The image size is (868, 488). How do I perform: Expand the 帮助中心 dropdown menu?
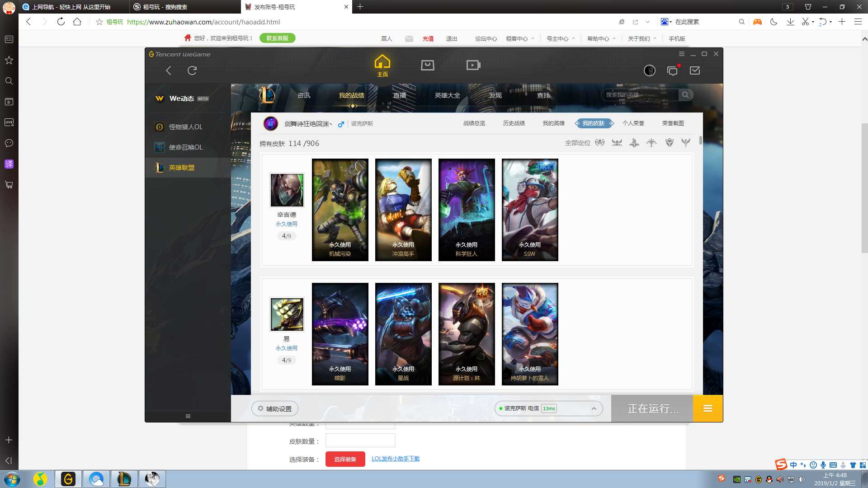tap(601, 38)
